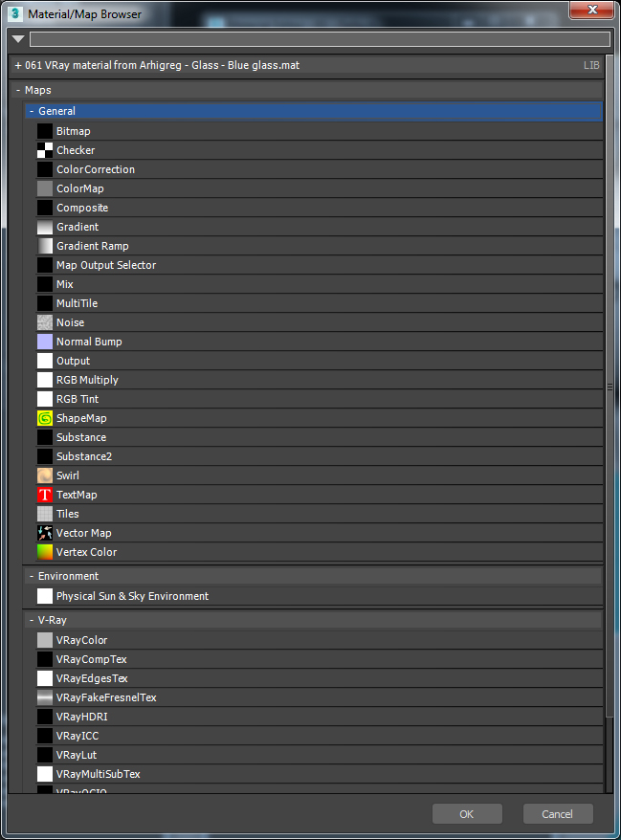The image size is (621, 840).
Task: Select the ColorCorrection map
Action: point(320,170)
